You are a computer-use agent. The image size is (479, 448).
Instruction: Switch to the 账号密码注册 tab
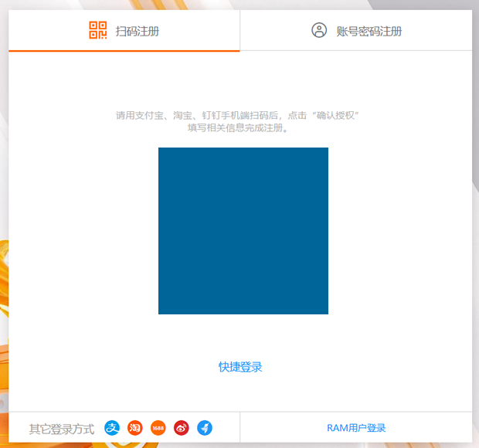click(x=356, y=31)
